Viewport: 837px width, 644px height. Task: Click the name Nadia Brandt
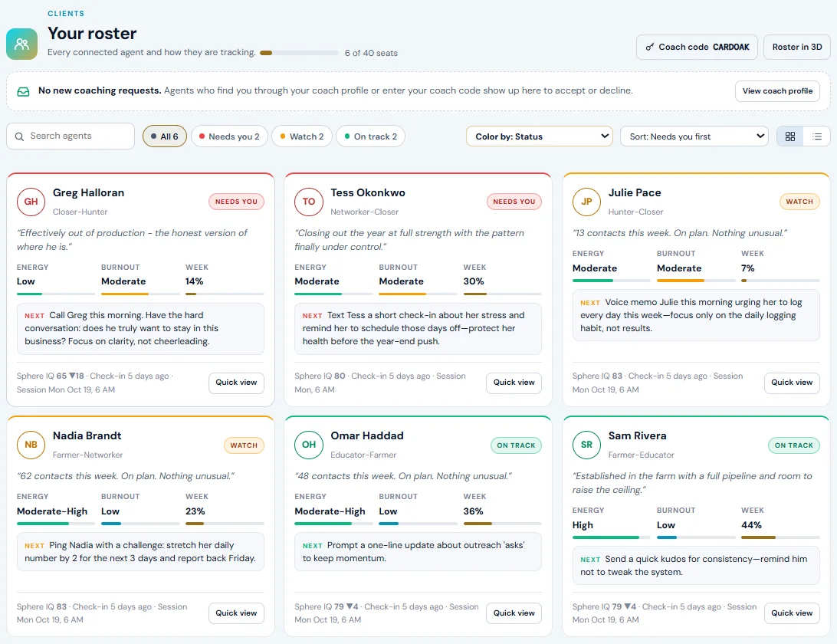click(87, 435)
